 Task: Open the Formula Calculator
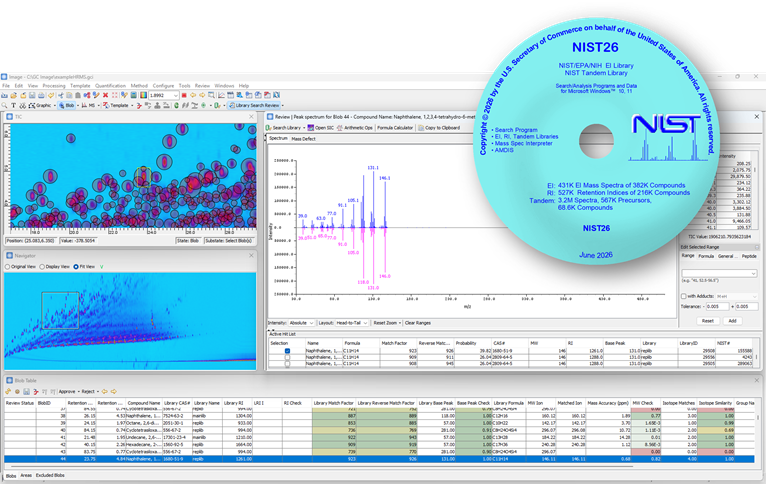click(395, 127)
